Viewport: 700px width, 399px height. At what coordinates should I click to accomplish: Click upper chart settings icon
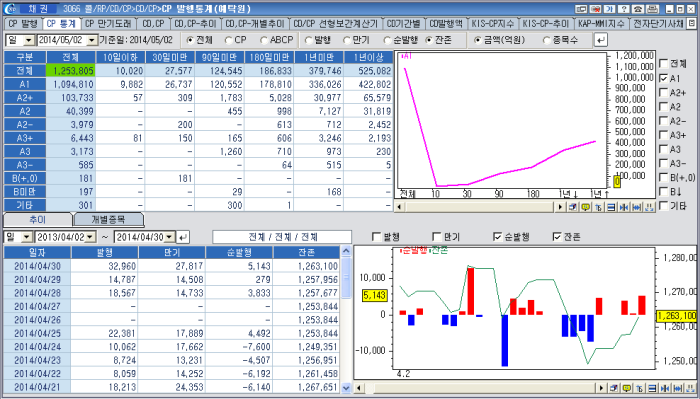pos(573,207)
